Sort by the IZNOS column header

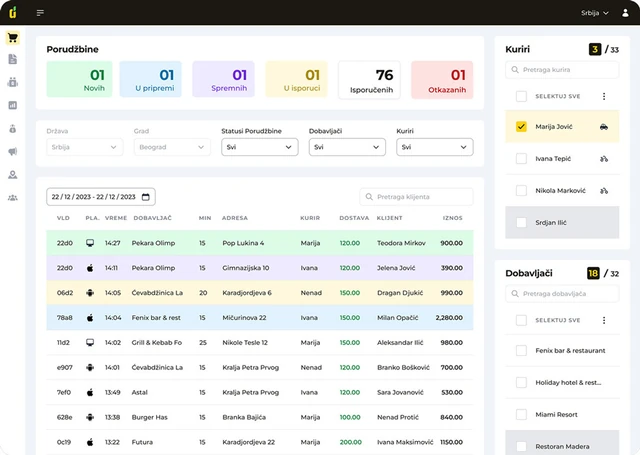[x=452, y=218]
